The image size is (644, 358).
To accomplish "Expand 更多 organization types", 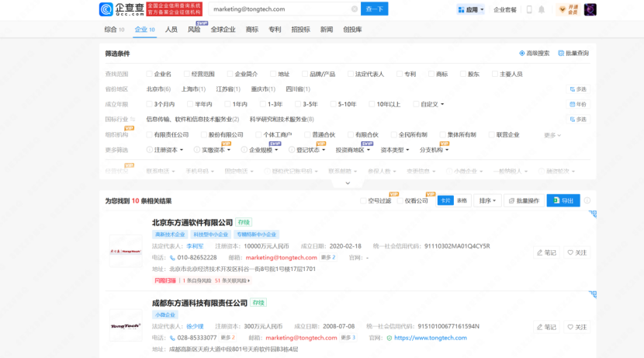I will click(x=552, y=135).
